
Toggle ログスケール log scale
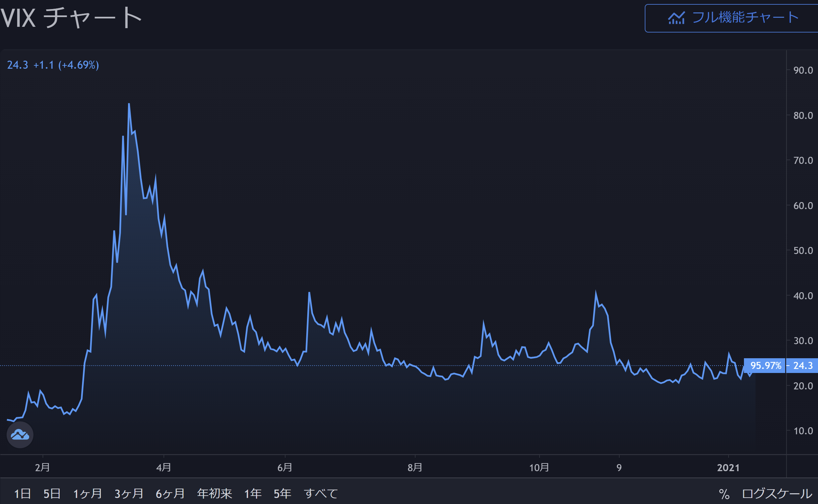tap(777, 494)
